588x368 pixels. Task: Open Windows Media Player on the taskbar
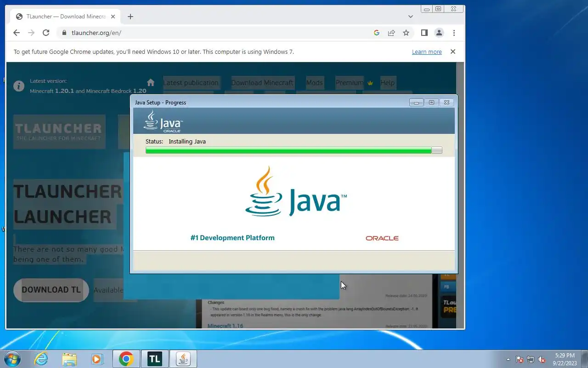tap(97, 359)
